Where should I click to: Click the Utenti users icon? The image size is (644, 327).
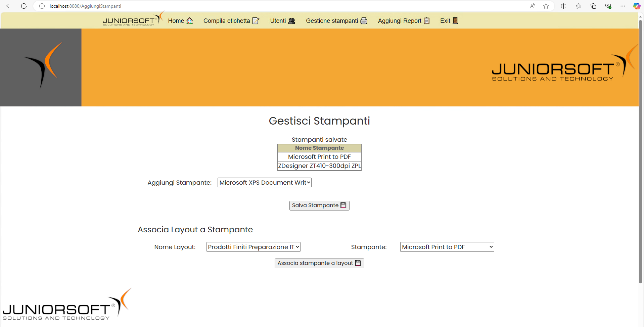pyautogui.click(x=292, y=21)
